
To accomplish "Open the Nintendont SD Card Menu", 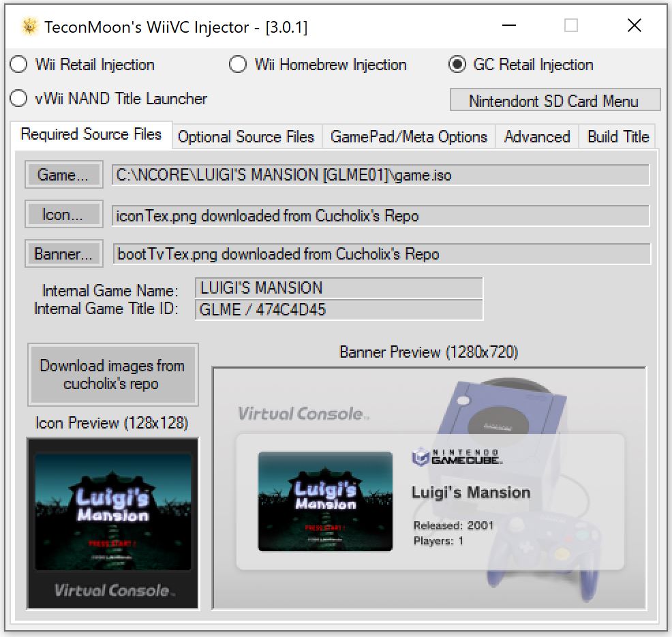I will pos(554,101).
